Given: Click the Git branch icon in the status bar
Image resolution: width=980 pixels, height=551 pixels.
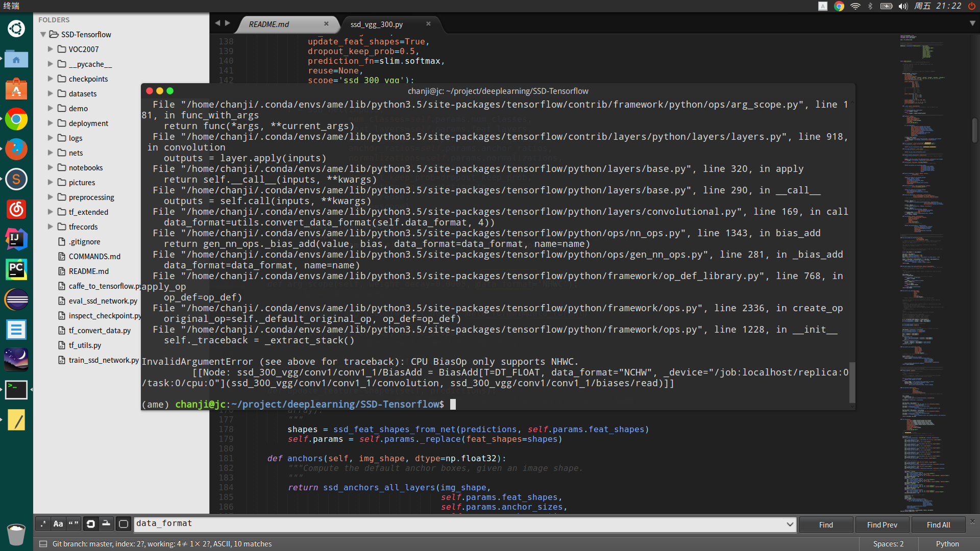Looking at the screenshot, I should click(43, 544).
